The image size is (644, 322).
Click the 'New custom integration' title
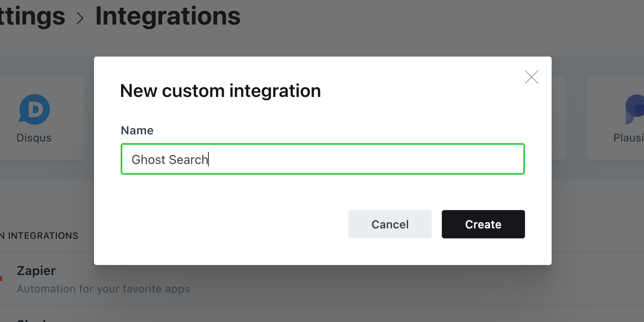220,91
